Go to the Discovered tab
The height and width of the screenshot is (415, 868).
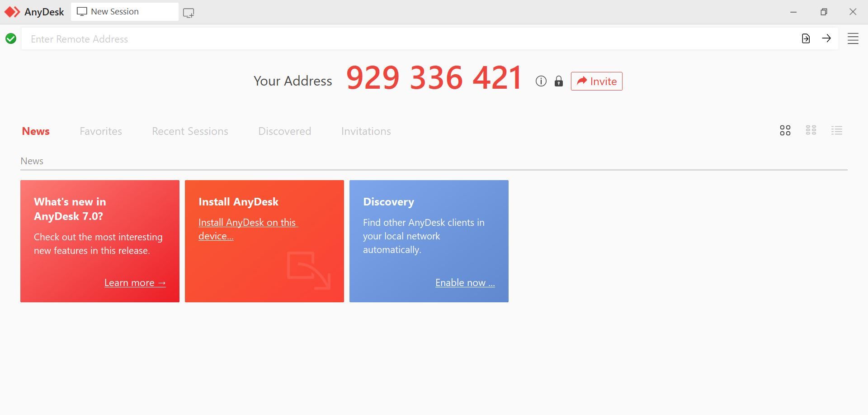tap(284, 131)
